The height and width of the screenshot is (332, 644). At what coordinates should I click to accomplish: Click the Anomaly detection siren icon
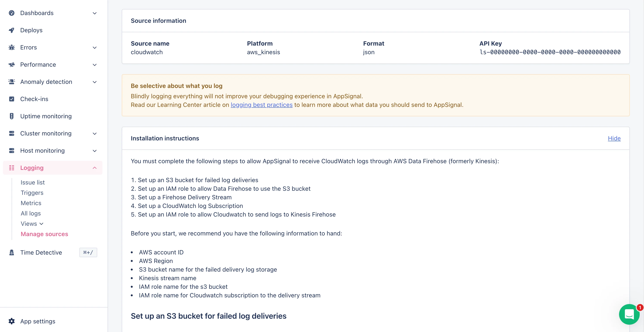(11, 82)
